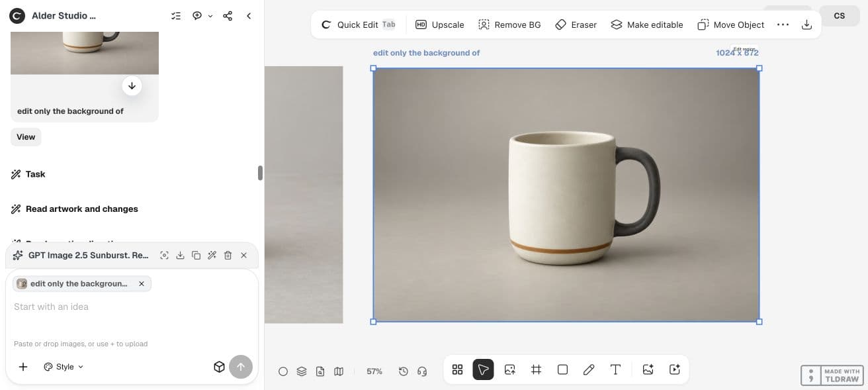868x390 pixels.
Task: Click the View button
Action: (x=26, y=137)
